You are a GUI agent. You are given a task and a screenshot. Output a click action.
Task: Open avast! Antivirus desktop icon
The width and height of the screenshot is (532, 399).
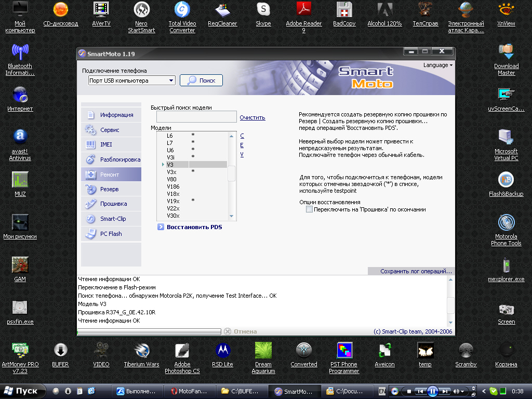click(x=20, y=145)
